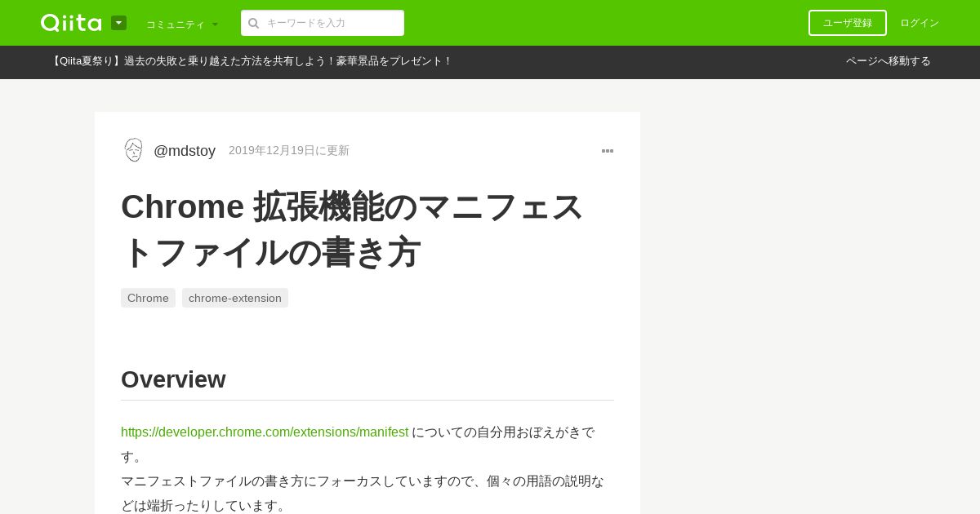This screenshot has width=980, height=514.
Task: Select the Chrome tag
Action: (148, 298)
